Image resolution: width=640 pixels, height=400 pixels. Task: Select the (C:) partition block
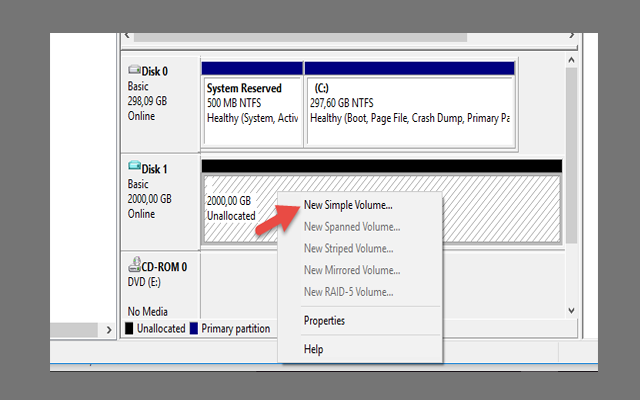pos(410,104)
